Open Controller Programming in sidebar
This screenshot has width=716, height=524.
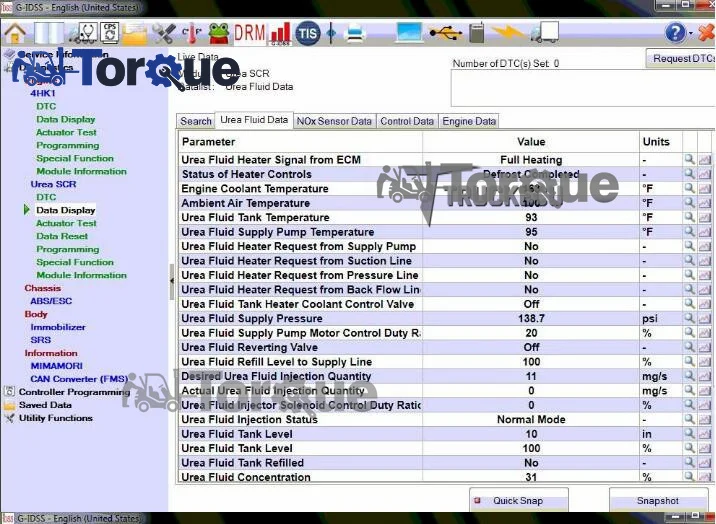[74, 392]
